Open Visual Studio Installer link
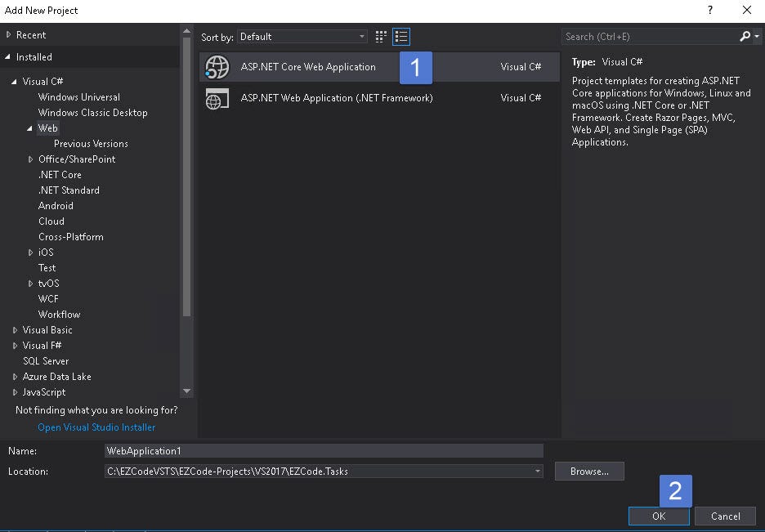This screenshot has height=532, width=765. coord(96,427)
